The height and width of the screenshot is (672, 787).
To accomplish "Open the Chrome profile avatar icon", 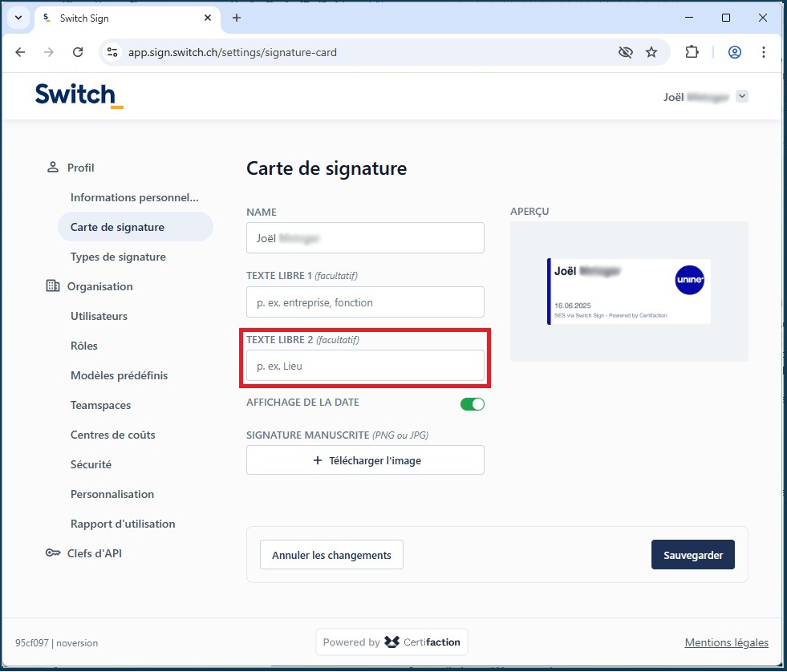I will (x=734, y=52).
